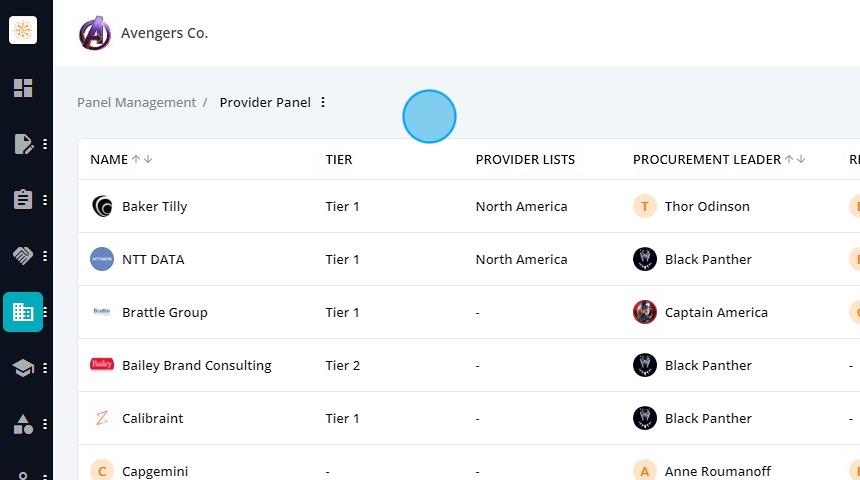
Task: Click Tier 1 in Baker Tilly row
Action: pos(342,206)
